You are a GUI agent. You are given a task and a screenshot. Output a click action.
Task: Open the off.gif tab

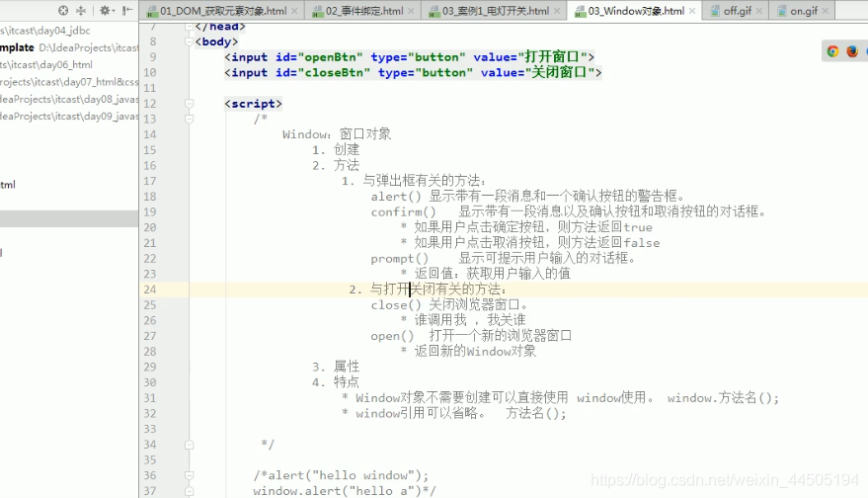click(738, 11)
